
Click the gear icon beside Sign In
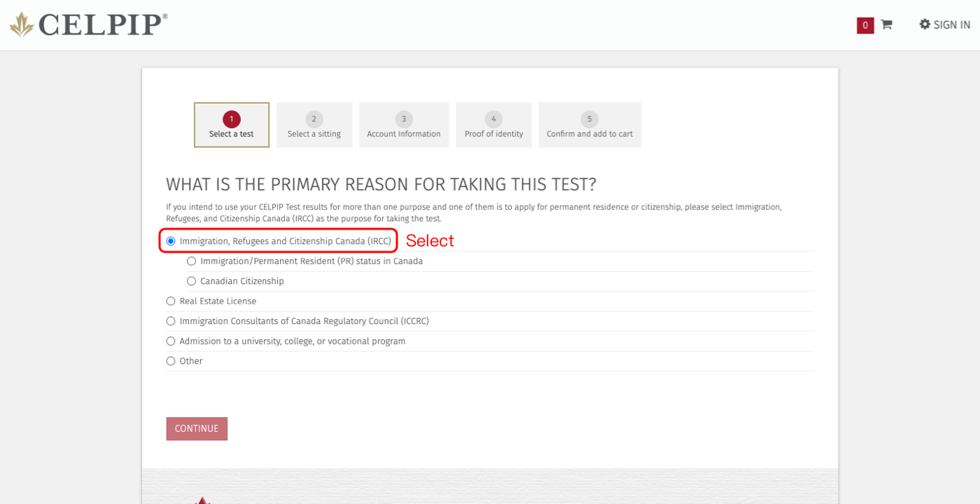[x=925, y=24]
